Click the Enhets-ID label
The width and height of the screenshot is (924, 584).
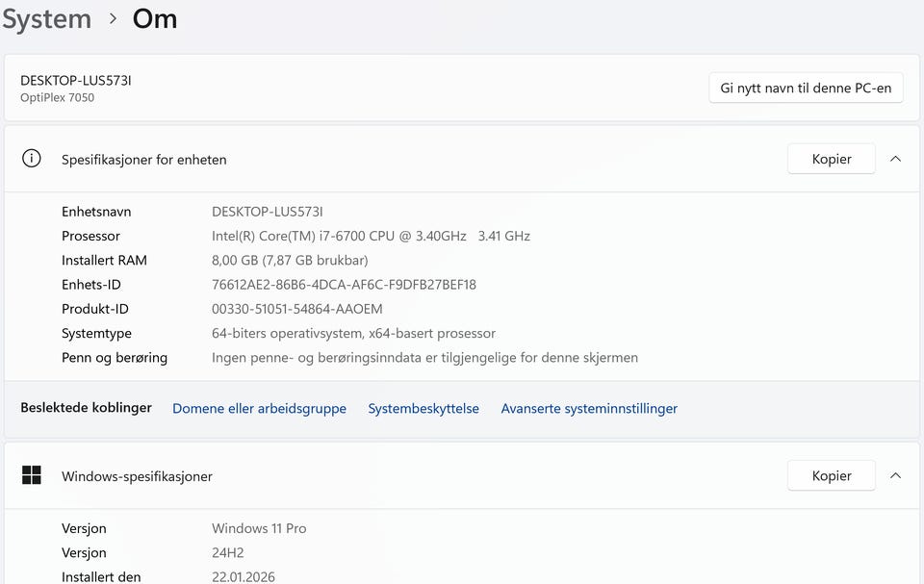pyautogui.click(x=90, y=285)
